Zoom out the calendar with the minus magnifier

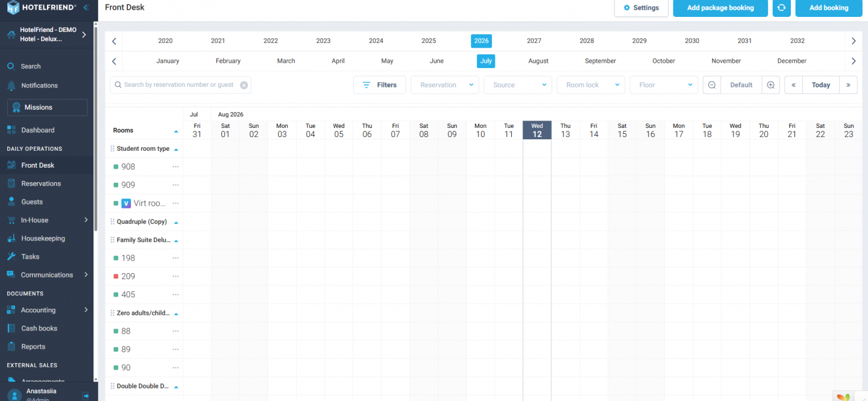pos(712,85)
